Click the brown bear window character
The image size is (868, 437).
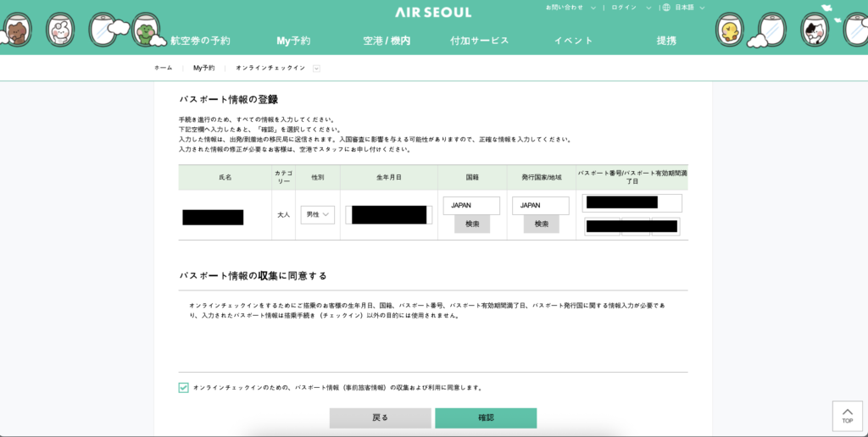click(17, 30)
